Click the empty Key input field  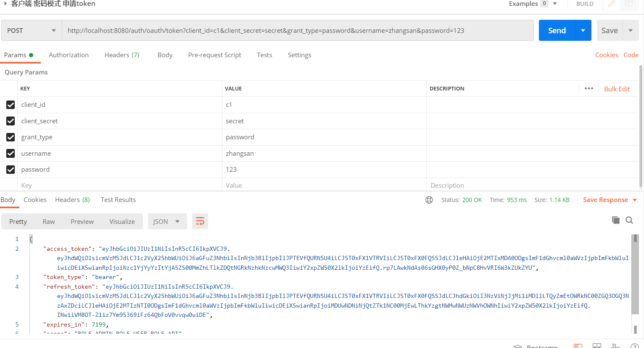click(x=119, y=186)
